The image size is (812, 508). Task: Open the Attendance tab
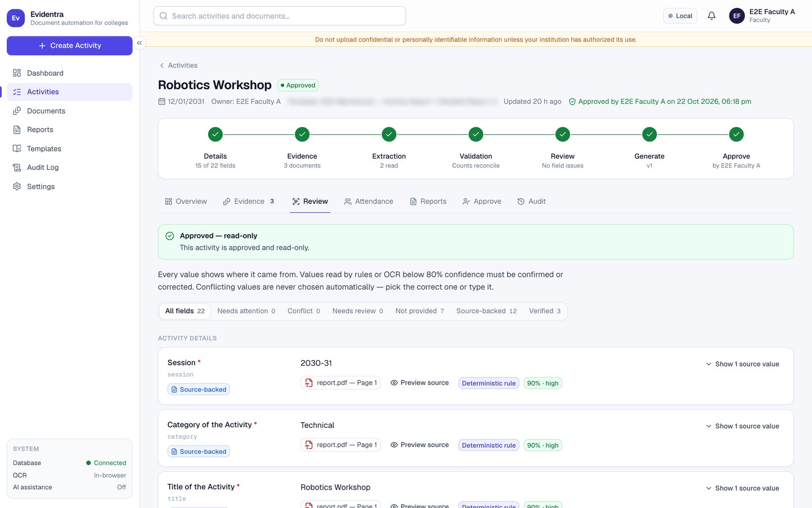pos(369,202)
